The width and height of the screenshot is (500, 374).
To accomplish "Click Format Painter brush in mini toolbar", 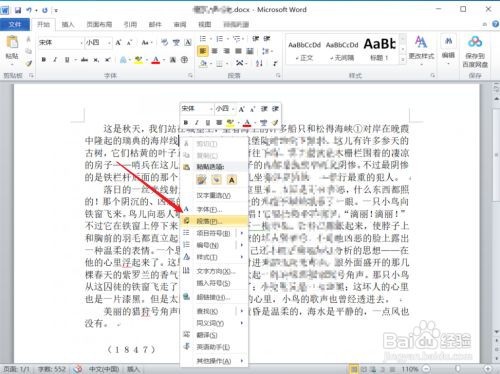I will click(275, 122).
